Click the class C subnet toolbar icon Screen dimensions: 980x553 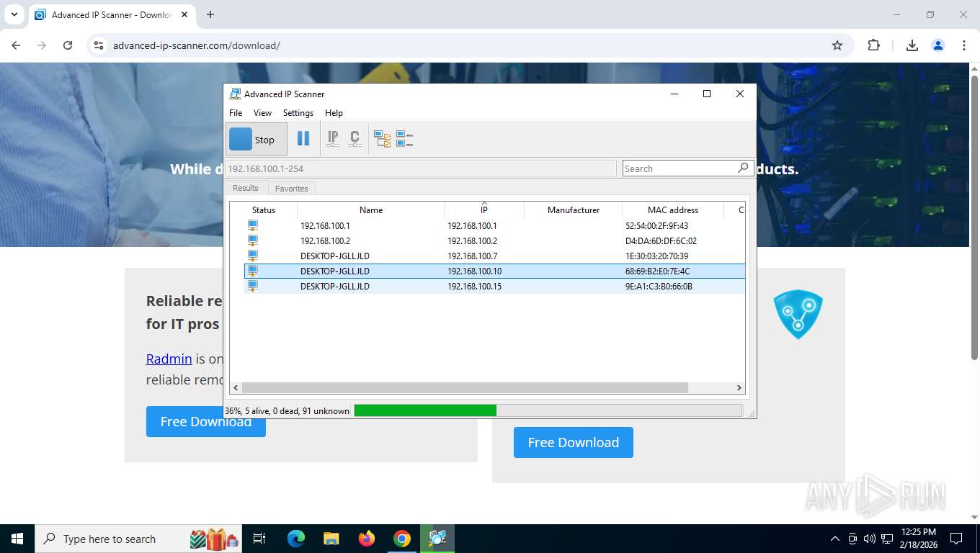tap(355, 139)
